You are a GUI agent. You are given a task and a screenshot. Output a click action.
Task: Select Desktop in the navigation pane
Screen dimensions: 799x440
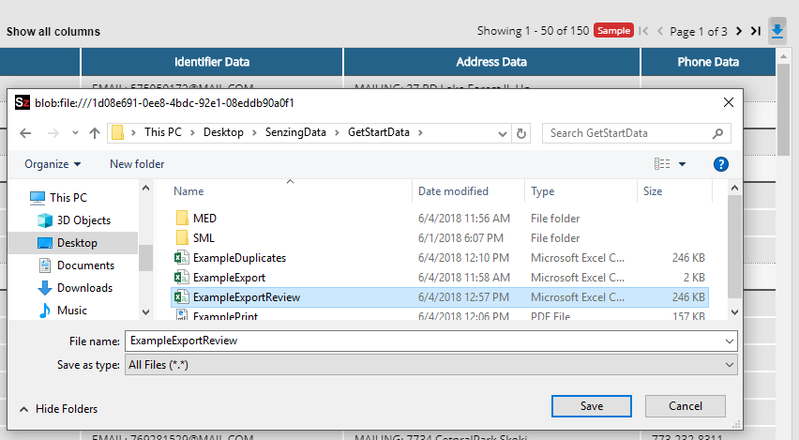(77, 243)
